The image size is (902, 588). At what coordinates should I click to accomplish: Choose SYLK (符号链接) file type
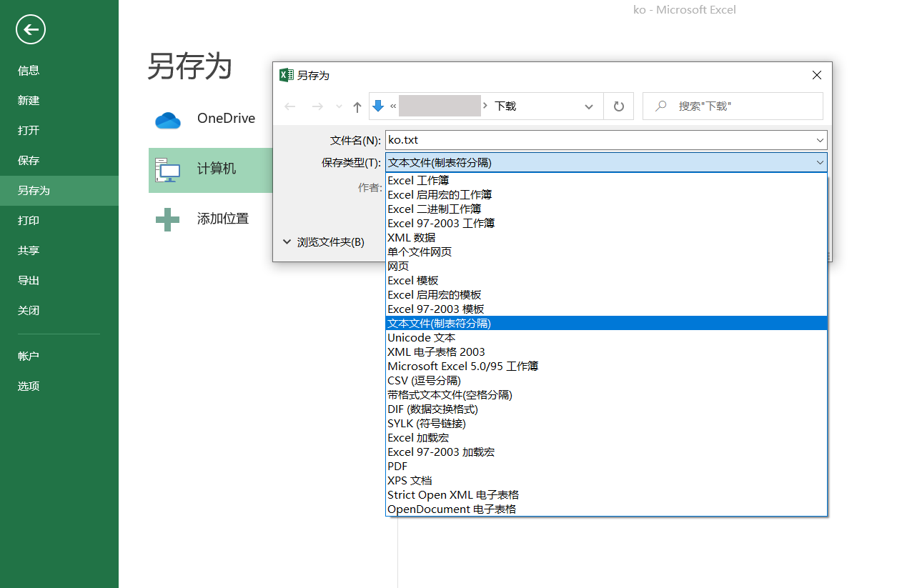tap(606, 424)
